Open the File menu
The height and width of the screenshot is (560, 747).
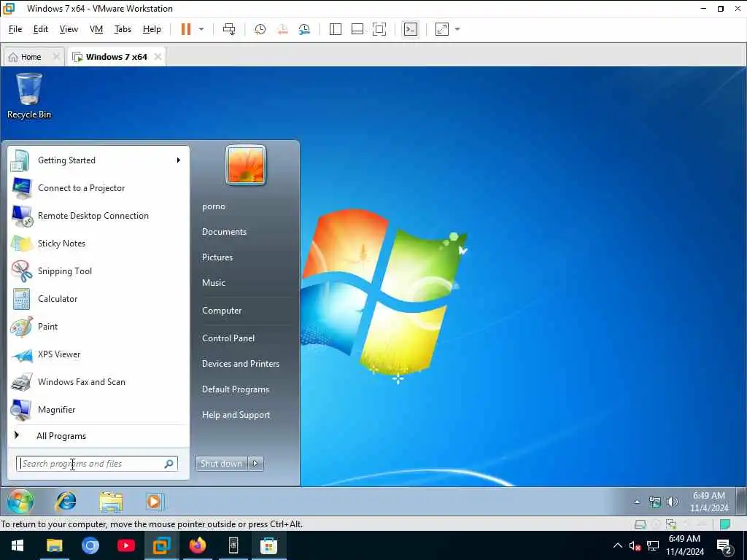[x=15, y=29]
